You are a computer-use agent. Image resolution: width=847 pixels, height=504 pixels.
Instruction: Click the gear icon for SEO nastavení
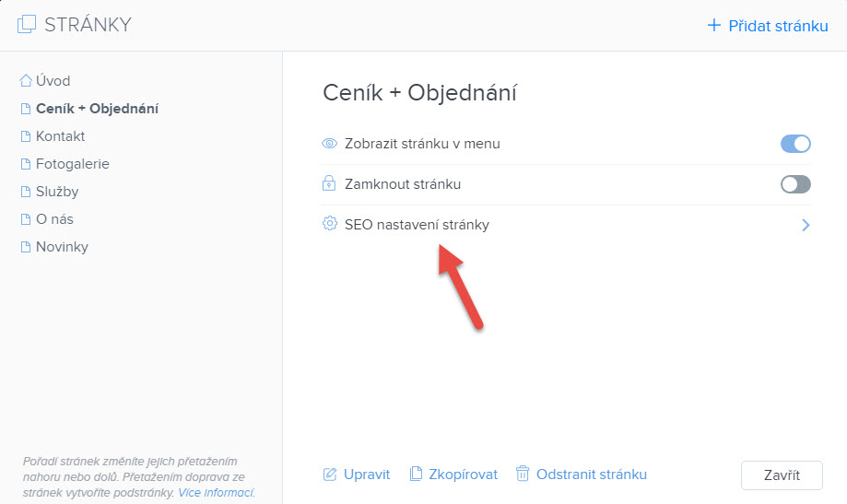click(x=330, y=224)
